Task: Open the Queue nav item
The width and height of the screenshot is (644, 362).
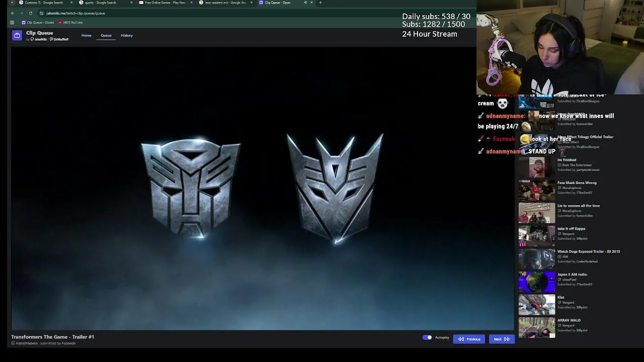Action: [x=106, y=36]
